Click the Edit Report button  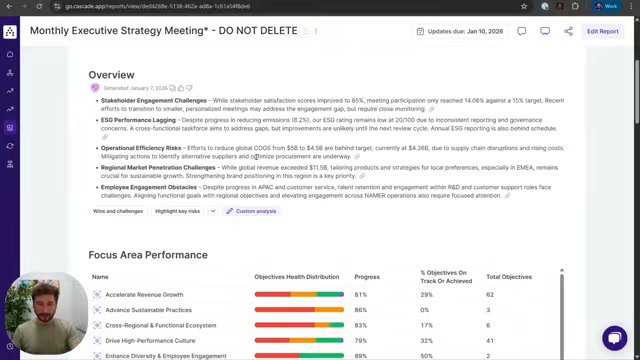pyautogui.click(x=602, y=31)
